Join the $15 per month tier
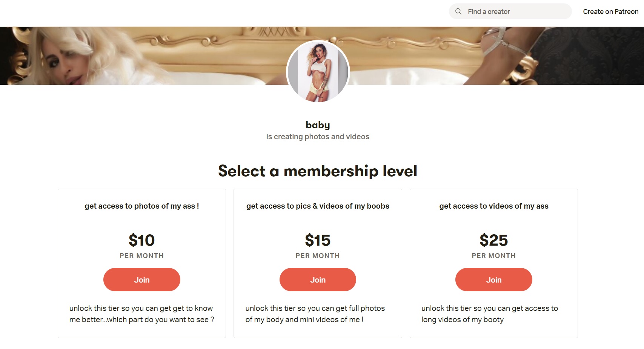This screenshot has height=349, width=644. pos(318,280)
